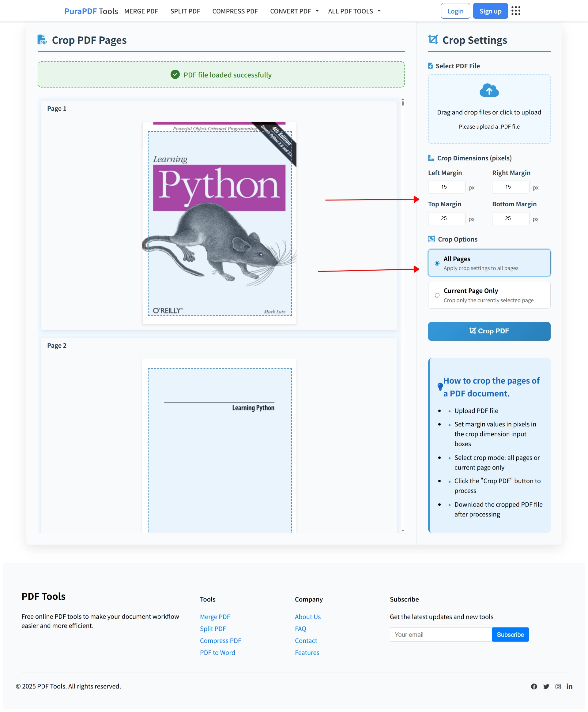588x712 pixels.
Task: Click the Twitter icon in the footer
Action: coord(546,686)
